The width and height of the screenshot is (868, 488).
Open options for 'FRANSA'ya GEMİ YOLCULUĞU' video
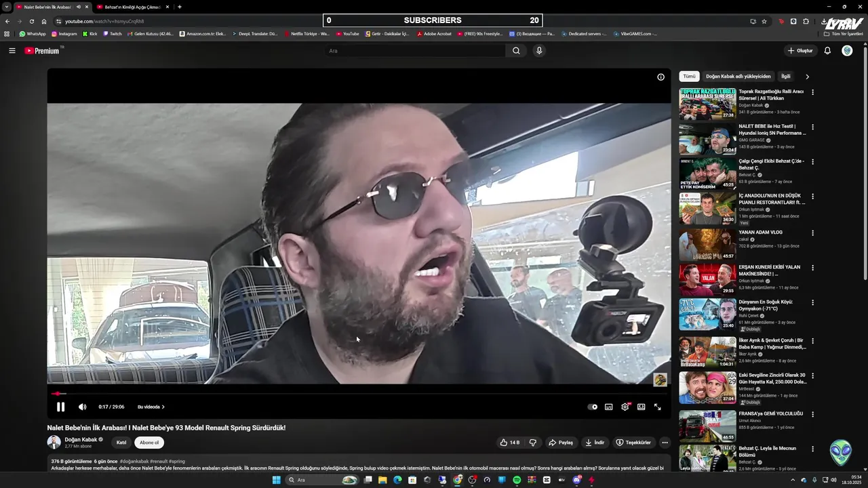coord(812,414)
